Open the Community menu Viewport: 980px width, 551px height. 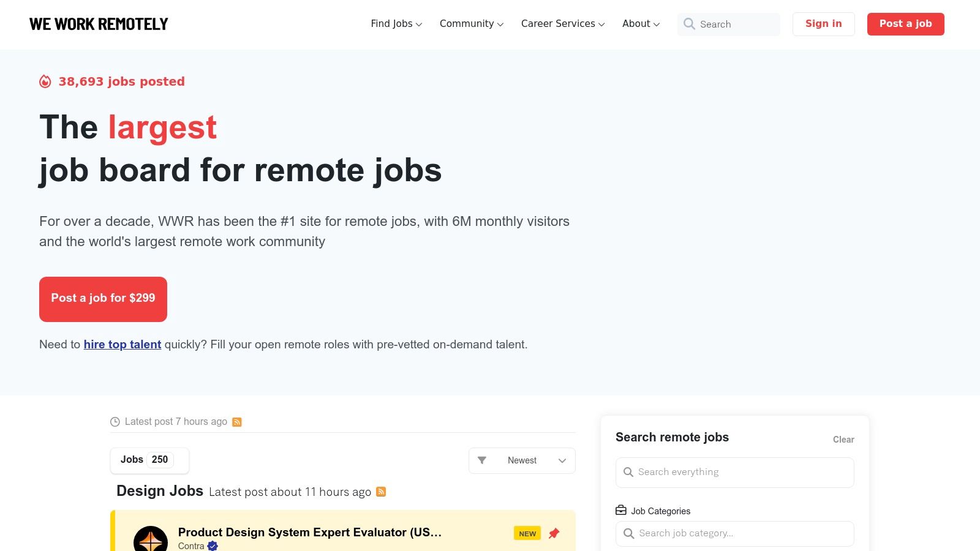pyautogui.click(x=470, y=24)
